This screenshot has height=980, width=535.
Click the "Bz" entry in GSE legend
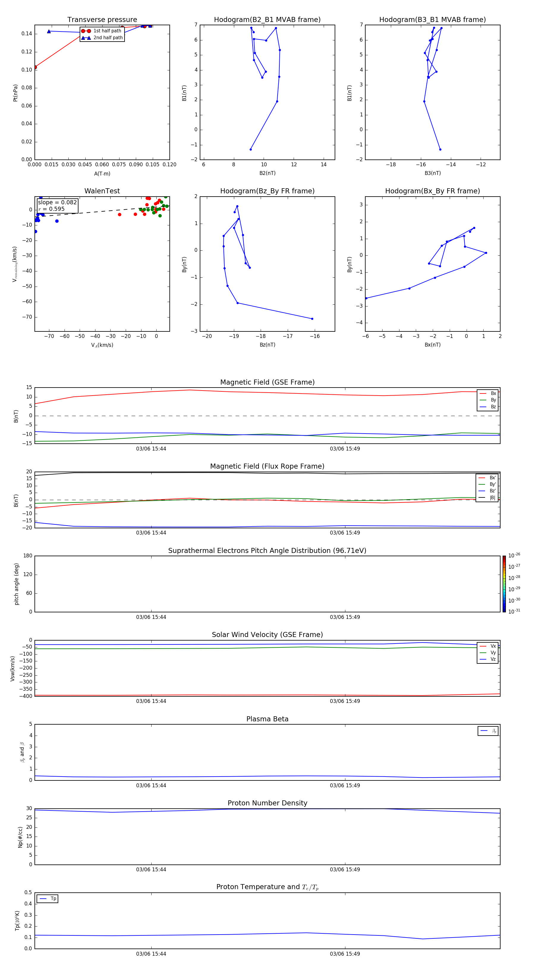tap(488, 407)
